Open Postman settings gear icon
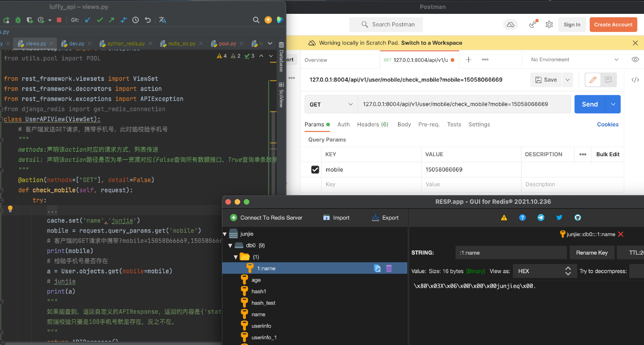This screenshot has width=644, height=345. [x=549, y=25]
